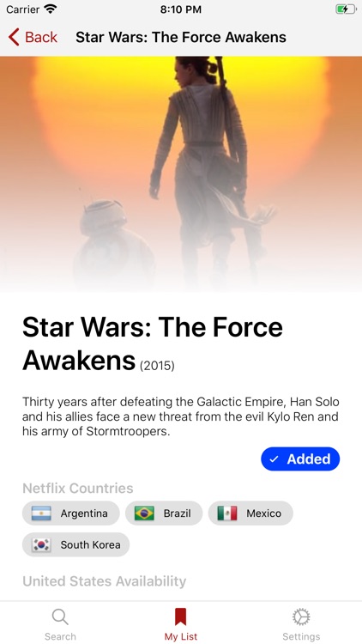Screen dimensions: 362x644
Task: Choose the Mexico country chip
Action: coord(250,513)
